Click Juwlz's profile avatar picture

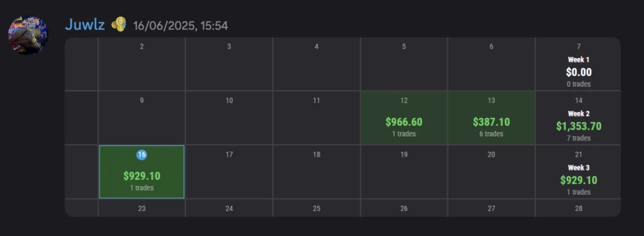click(x=28, y=35)
